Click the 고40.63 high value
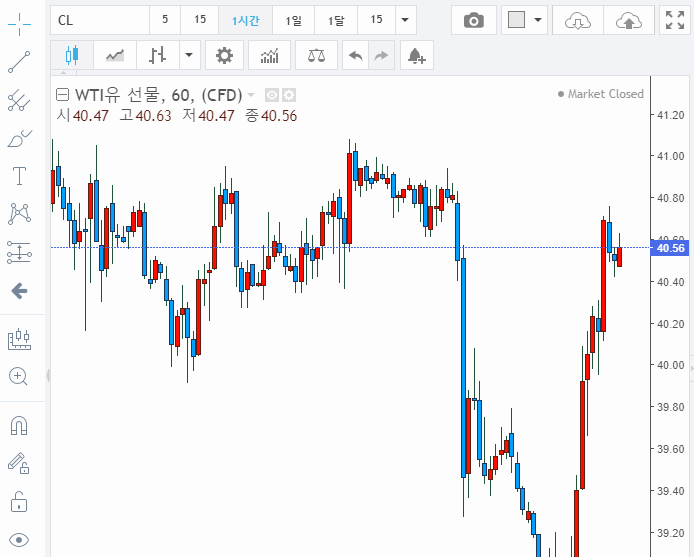Viewport: 694px width, 557px height. tap(146, 116)
